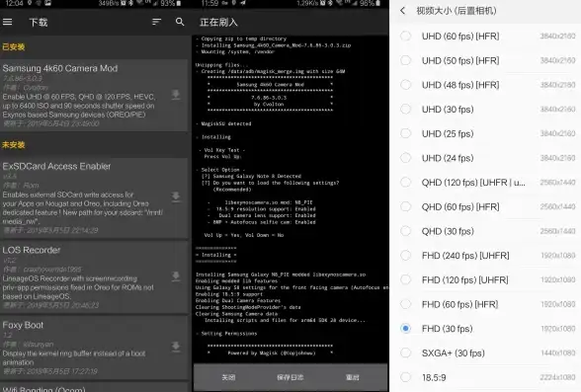Tap 关闭 button in flashing screen
This screenshot has height=392, width=581.
[x=228, y=377]
